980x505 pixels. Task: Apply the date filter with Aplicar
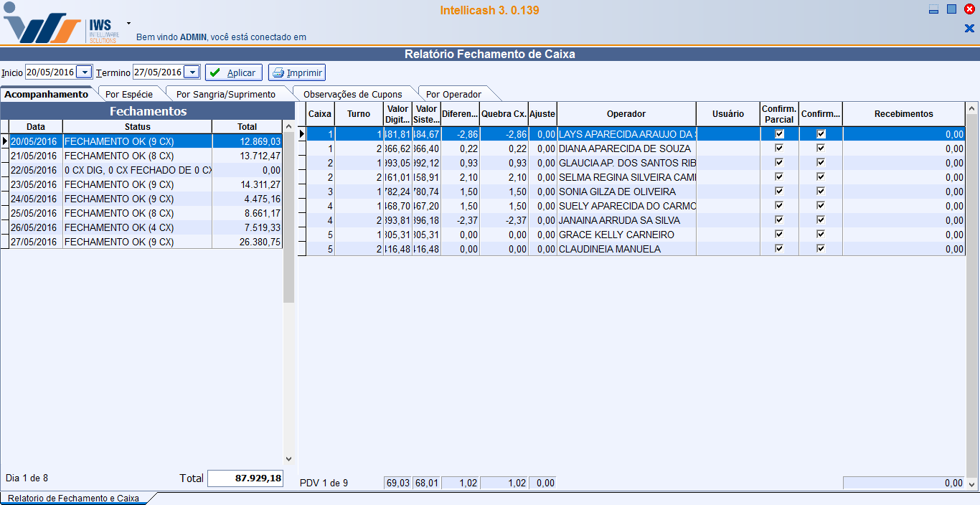pyautogui.click(x=233, y=72)
